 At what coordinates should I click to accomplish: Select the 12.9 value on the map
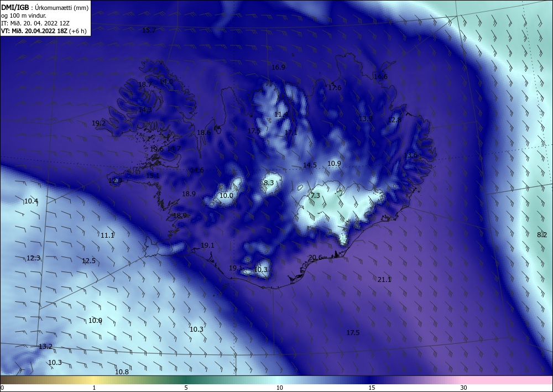[115, 181]
